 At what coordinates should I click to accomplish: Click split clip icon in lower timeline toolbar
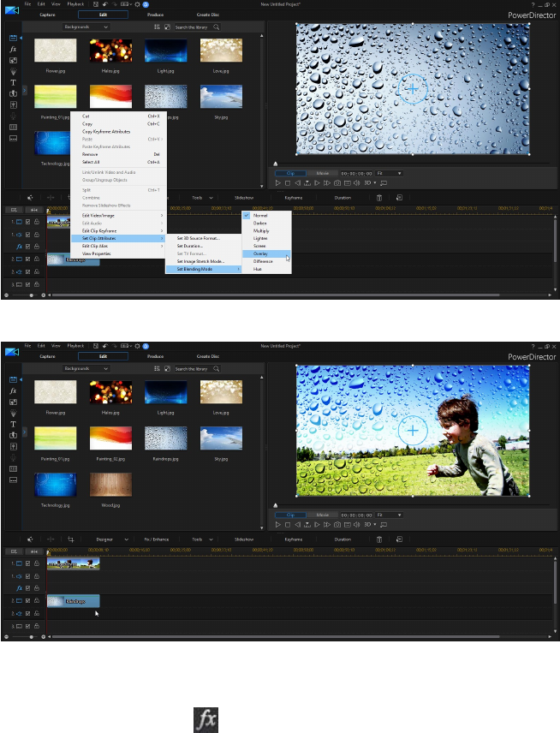51,539
